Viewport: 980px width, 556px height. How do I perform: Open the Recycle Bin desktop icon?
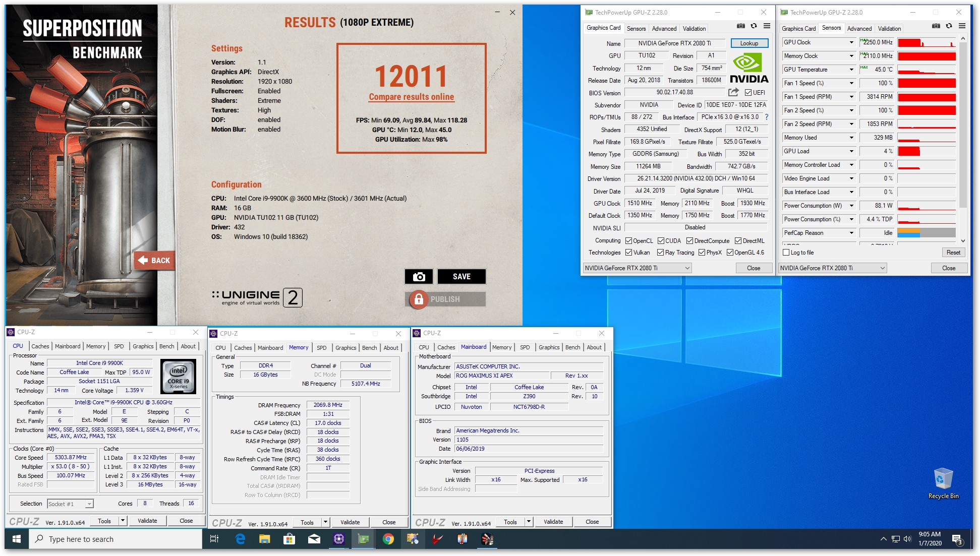click(x=943, y=483)
